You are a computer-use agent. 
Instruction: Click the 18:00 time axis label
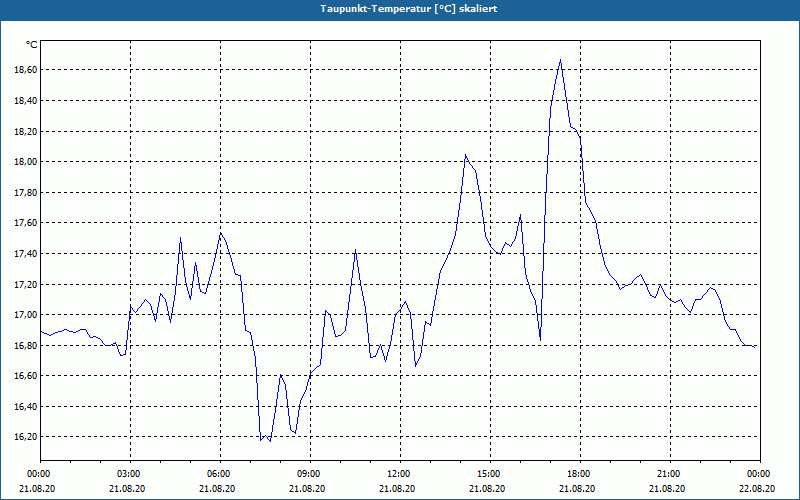[x=580, y=474]
